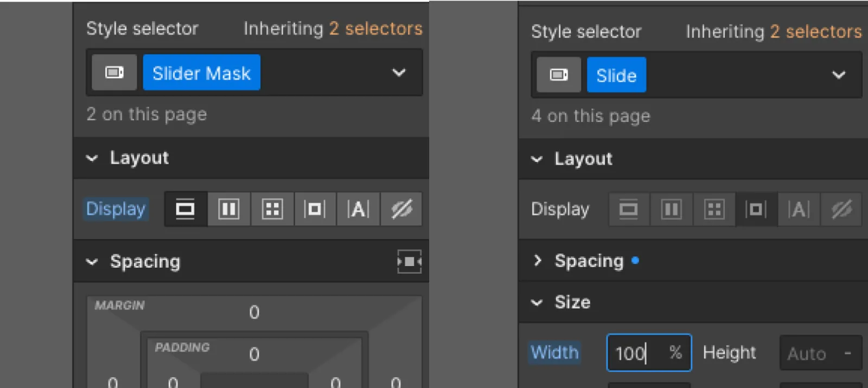Click the spacing box icon in Spacing header

(409, 262)
